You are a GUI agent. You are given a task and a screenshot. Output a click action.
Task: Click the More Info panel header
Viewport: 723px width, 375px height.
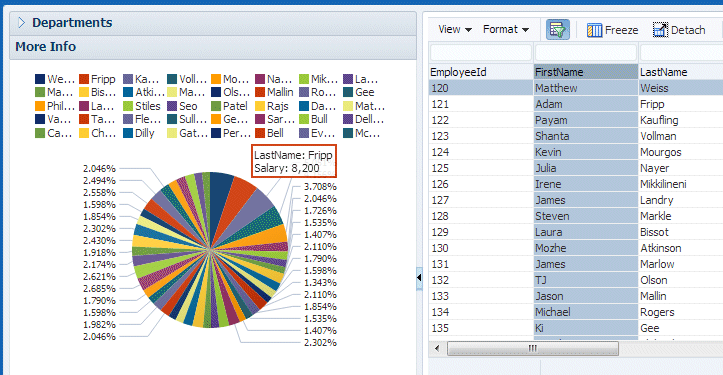tap(213, 47)
